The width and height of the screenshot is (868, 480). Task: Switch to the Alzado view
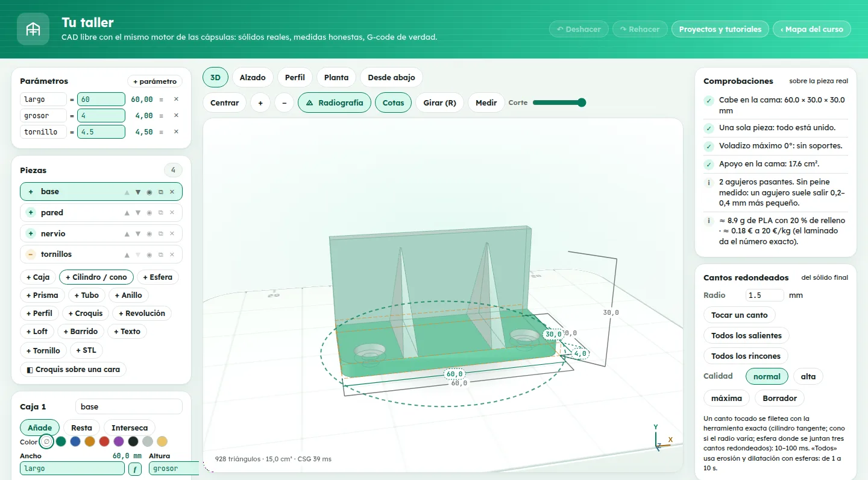253,77
